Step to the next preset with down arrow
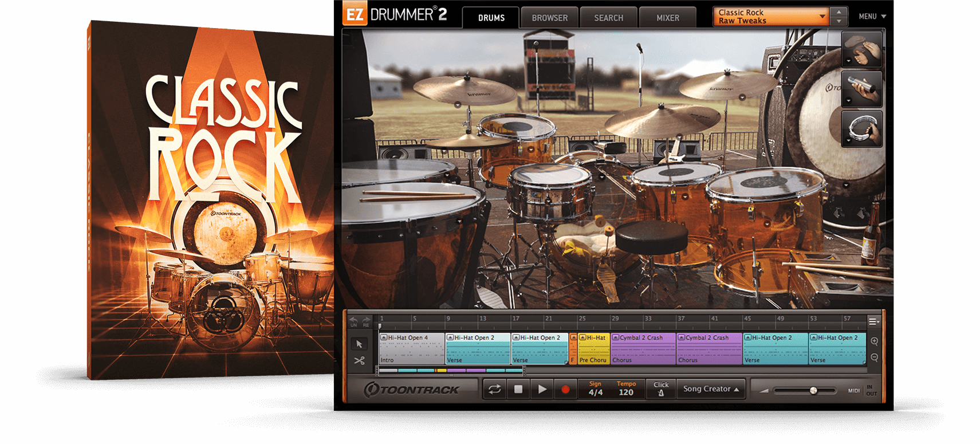Screen dimensions: 980x444 pos(839,21)
